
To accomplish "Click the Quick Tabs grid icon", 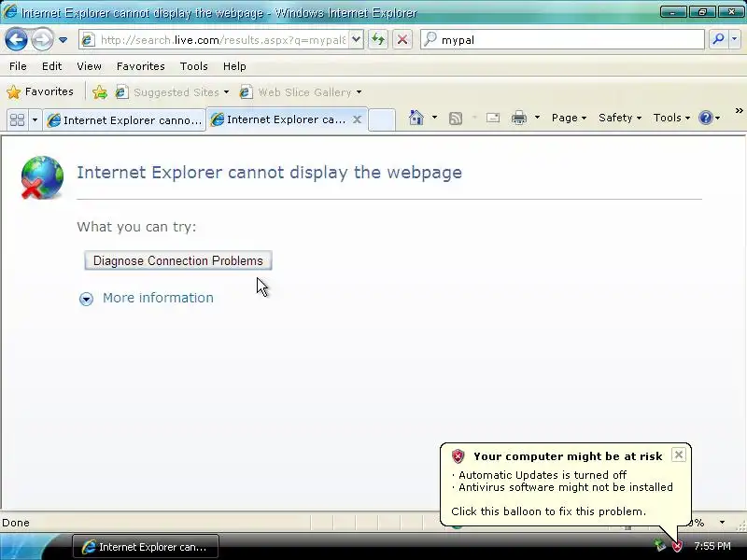I will pos(18,119).
